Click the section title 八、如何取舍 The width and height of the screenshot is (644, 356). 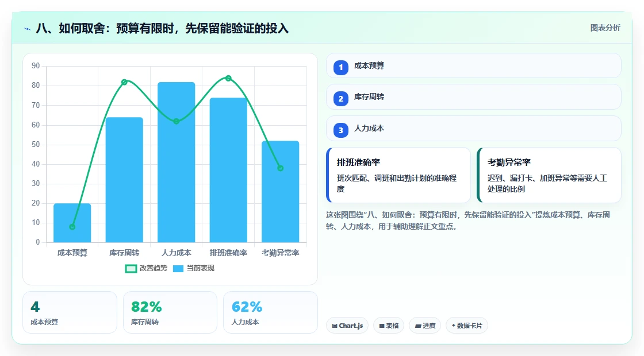pyautogui.click(x=162, y=28)
